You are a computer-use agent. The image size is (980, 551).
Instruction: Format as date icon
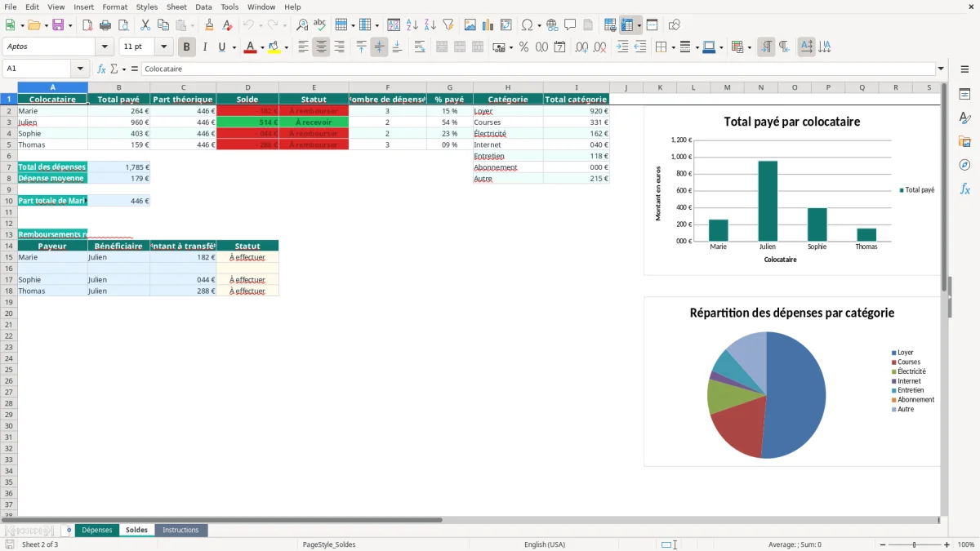559,47
